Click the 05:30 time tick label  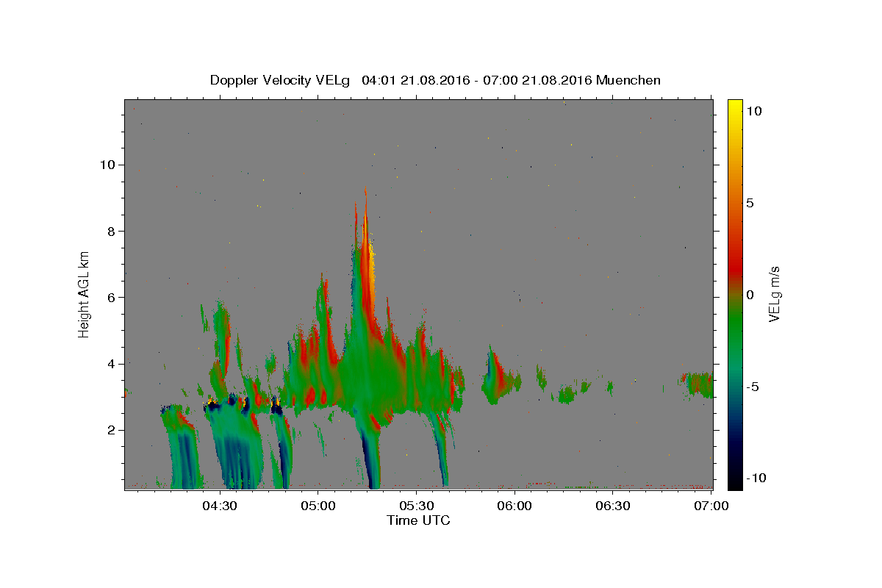[x=417, y=506]
